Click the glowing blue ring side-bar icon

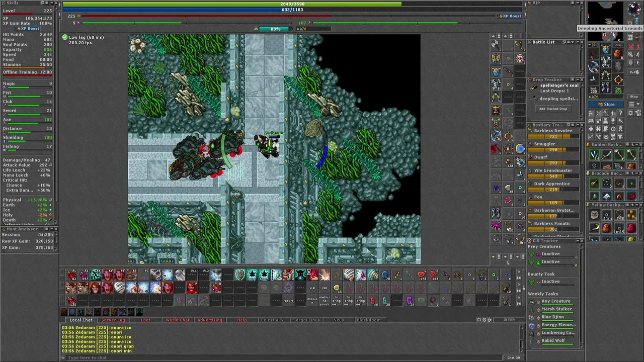click(x=520, y=148)
